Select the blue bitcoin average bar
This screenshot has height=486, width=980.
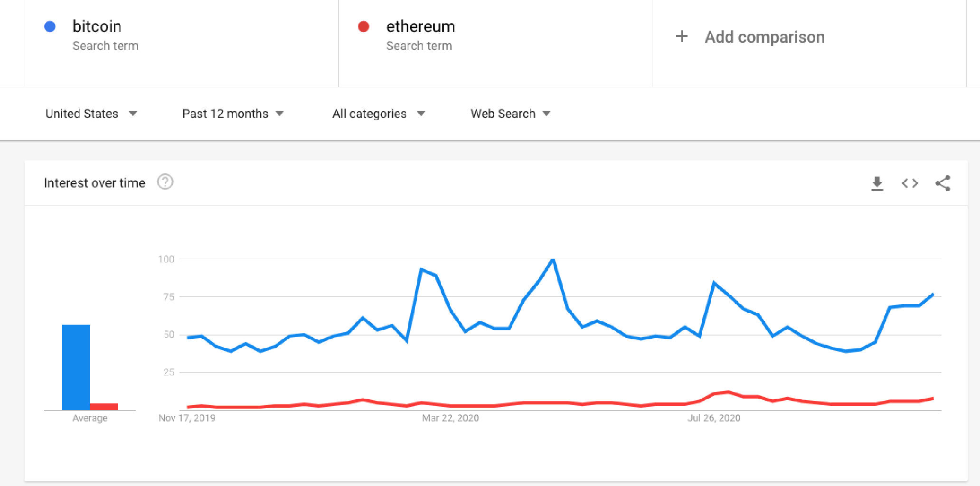(76, 367)
